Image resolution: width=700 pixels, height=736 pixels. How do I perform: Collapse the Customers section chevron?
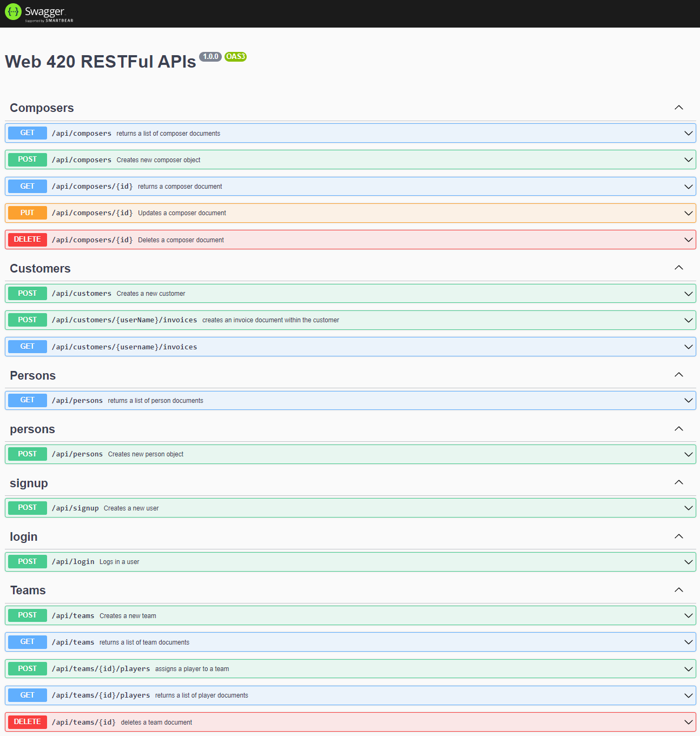pyautogui.click(x=678, y=268)
